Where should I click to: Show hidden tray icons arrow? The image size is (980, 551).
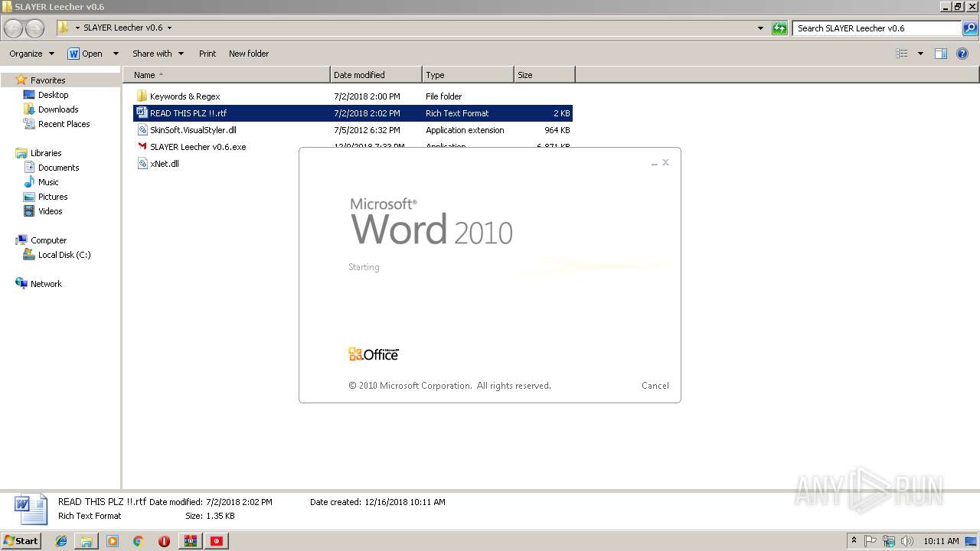(x=854, y=541)
